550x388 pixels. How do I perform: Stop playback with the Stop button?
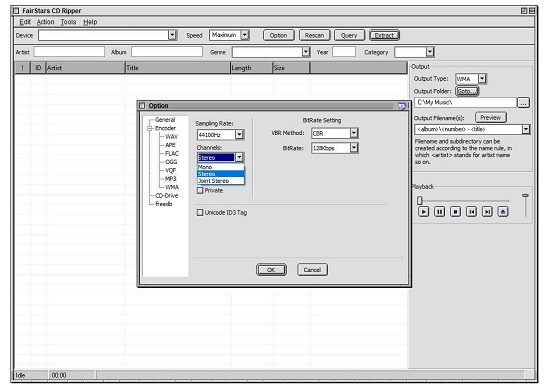(x=455, y=212)
